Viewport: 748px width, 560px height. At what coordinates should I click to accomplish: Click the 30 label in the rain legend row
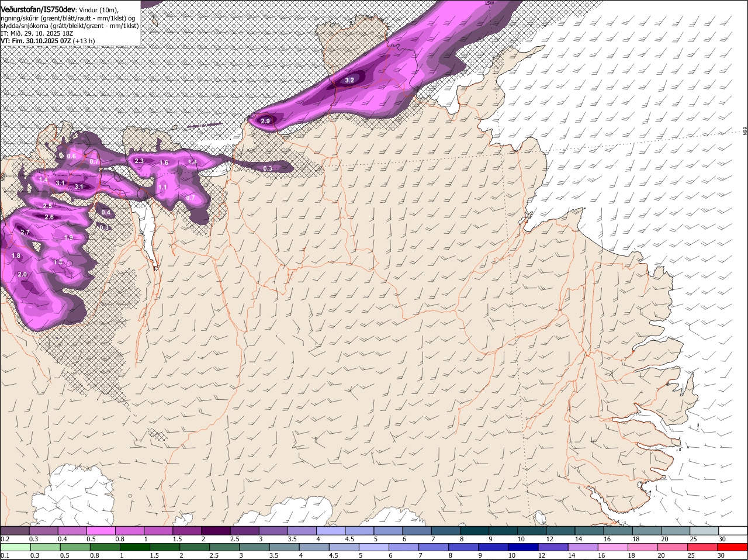click(x=721, y=555)
